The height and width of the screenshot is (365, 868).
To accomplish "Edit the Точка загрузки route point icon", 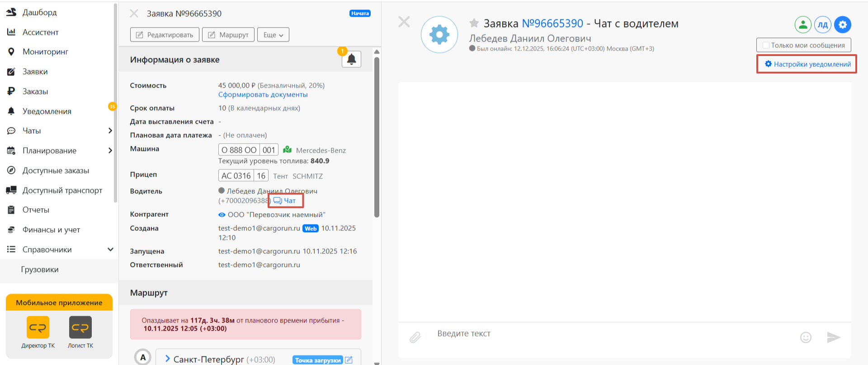I will click(x=349, y=360).
